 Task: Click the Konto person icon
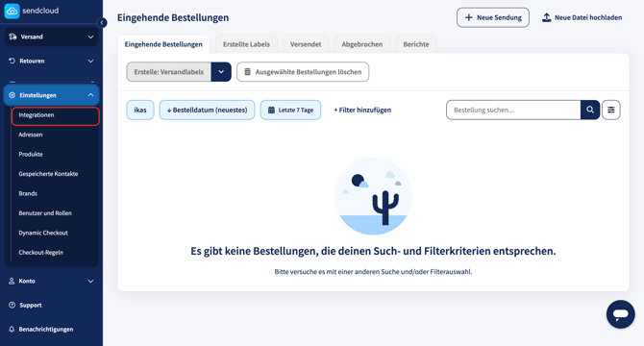12,281
